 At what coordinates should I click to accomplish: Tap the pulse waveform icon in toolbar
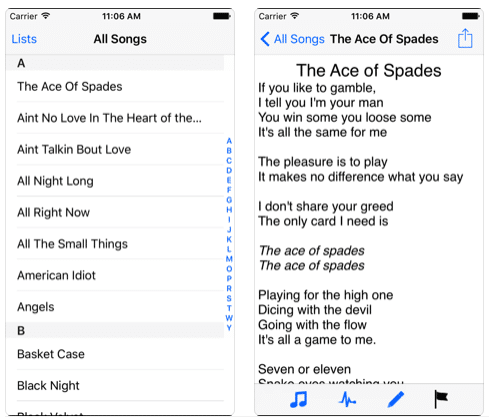pos(347,399)
